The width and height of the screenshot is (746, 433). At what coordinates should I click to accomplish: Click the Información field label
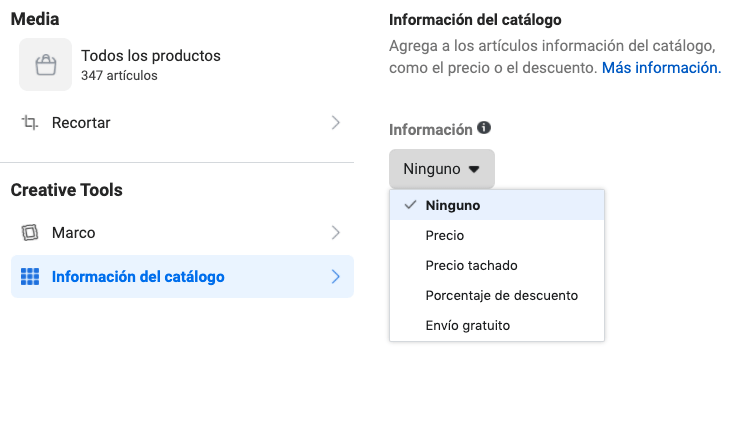(431, 129)
